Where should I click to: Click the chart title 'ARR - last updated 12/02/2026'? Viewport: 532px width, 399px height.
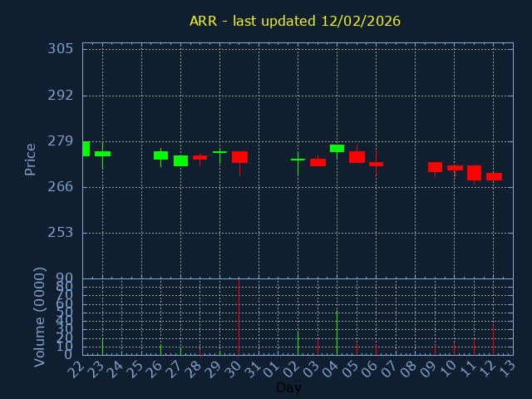click(295, 21)
